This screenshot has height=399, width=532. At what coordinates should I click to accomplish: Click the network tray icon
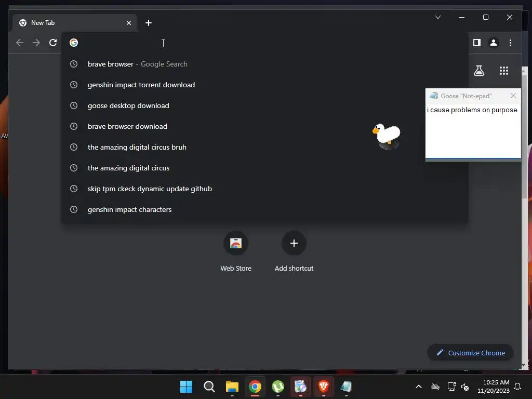click(451, 387)
